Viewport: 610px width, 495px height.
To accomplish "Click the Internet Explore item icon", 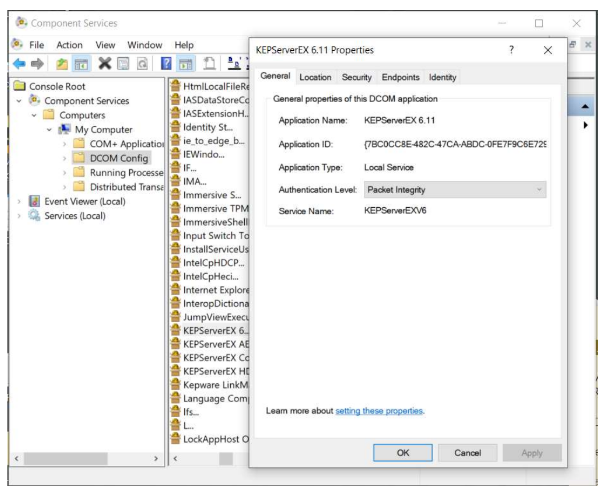I will pos(176,290).
